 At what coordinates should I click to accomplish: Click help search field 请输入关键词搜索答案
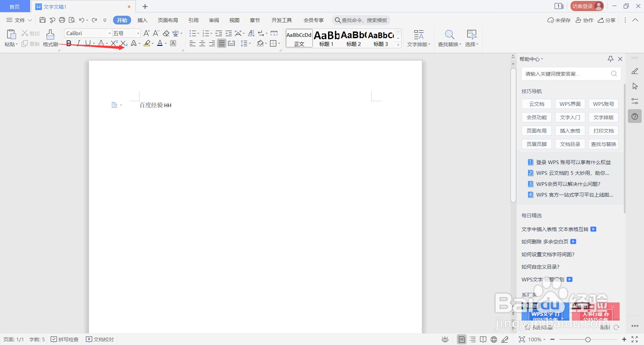tap(571, 74)
